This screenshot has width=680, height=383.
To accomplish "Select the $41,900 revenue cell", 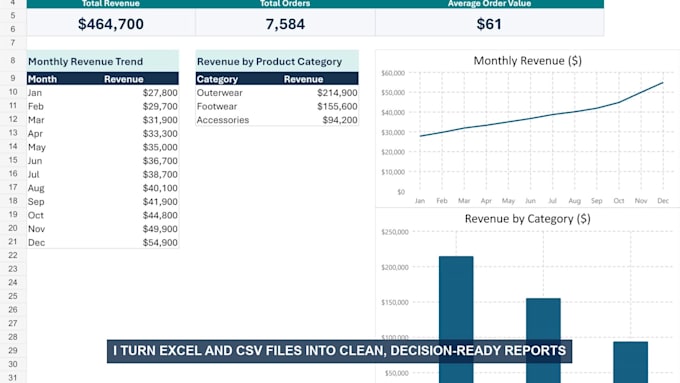I will pos(160,202).
